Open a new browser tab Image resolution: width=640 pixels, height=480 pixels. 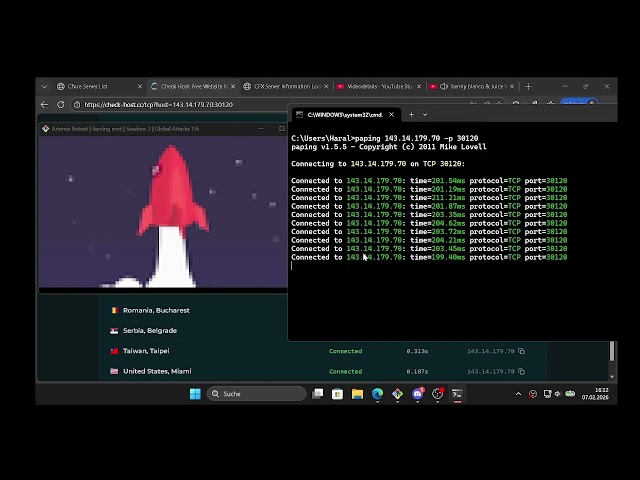tap(528, 87)
